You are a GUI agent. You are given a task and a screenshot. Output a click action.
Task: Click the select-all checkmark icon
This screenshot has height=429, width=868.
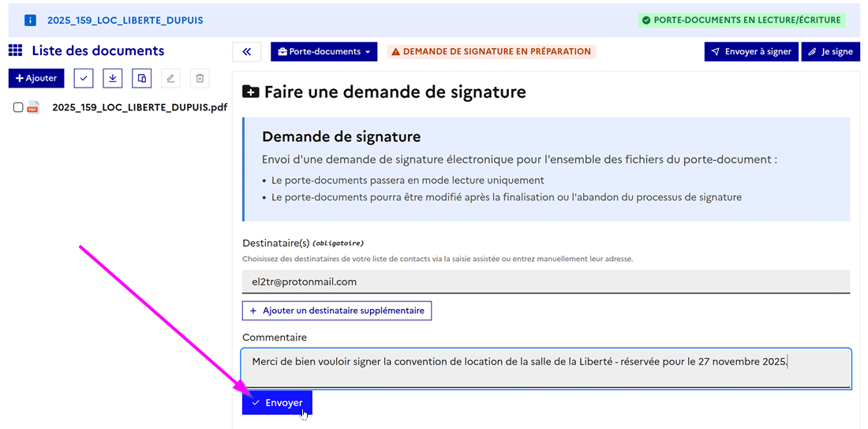tap(84, 78)
